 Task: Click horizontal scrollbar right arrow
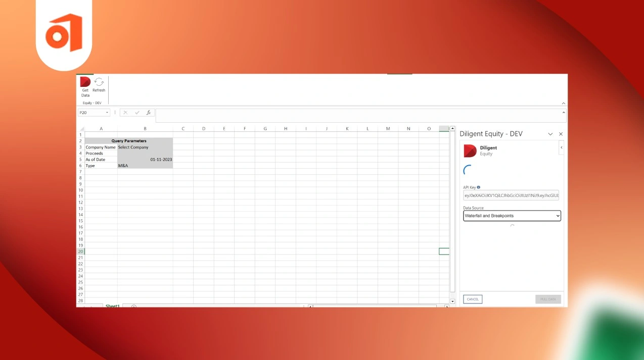pos(446,306)
